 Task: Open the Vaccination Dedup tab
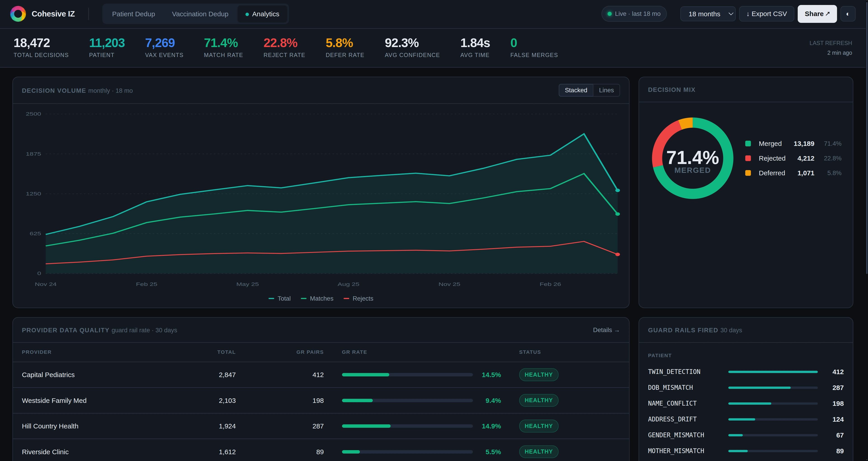tap(200, 14)
